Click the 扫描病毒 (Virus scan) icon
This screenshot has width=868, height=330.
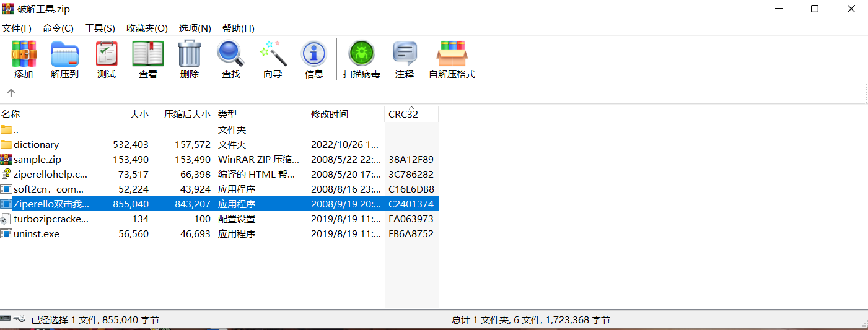click(361, 54)
